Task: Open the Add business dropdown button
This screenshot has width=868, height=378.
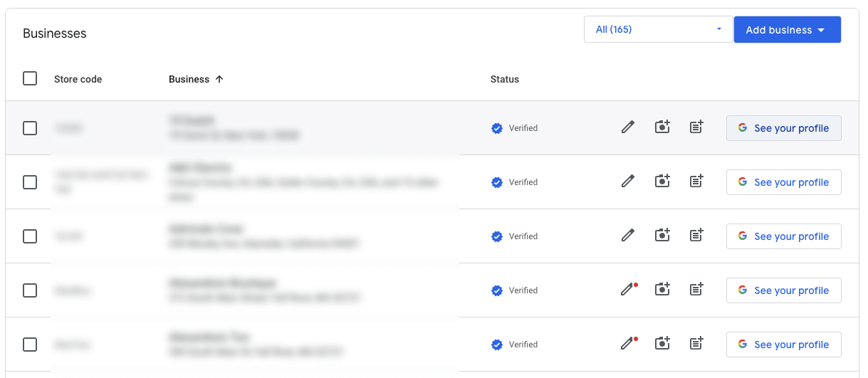Action: point(788,29)
